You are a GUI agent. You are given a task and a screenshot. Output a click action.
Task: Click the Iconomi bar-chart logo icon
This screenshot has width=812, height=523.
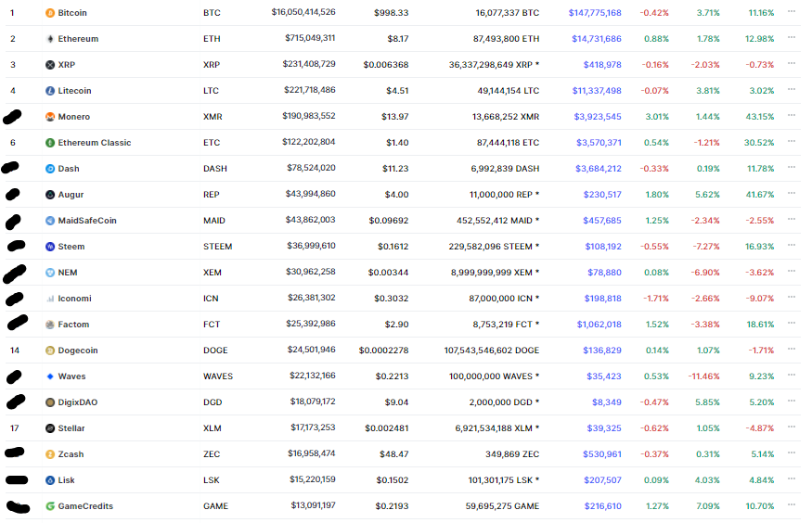(x=50, y=299)
